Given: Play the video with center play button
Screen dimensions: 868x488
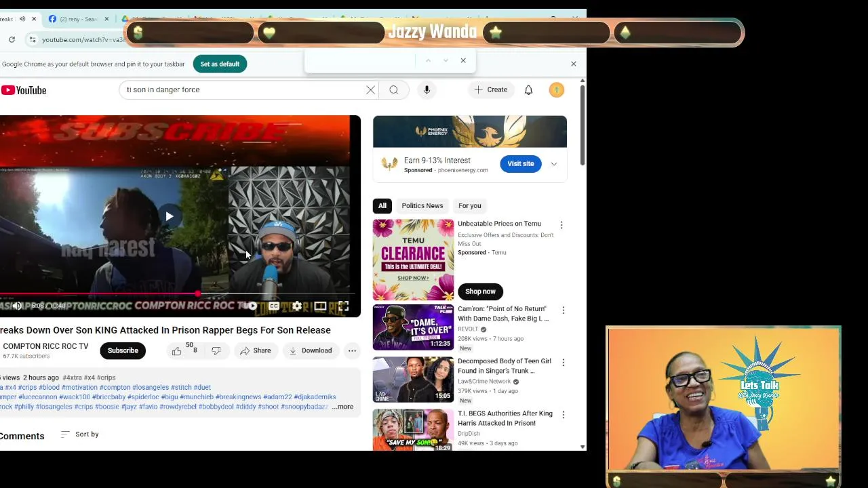Looking at the screenshot, I should (x=170, y=216).
